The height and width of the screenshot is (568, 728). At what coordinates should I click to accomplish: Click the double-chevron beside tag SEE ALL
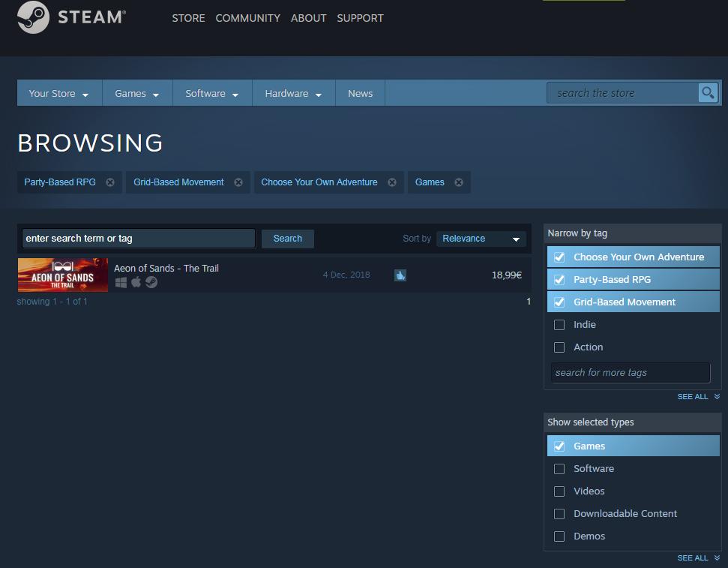click(717, 396)
